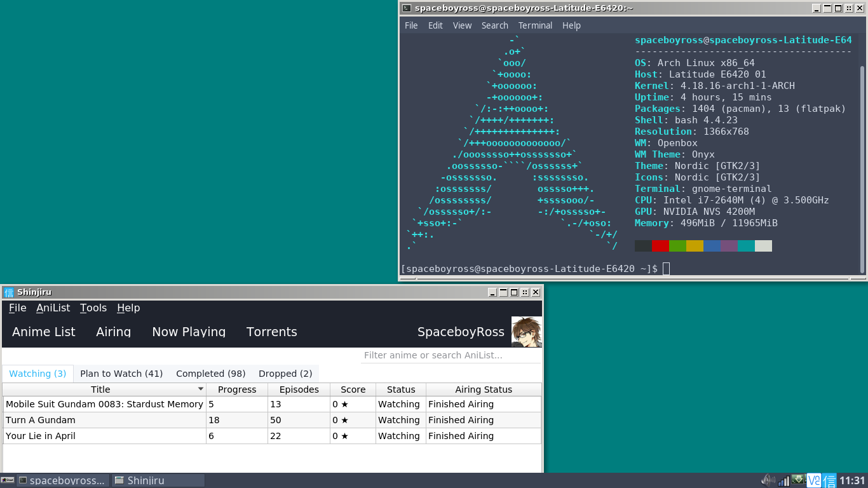Maximize the Shinjiru window
Viewport: 868px width, 488px height.
tap(514, 292)
